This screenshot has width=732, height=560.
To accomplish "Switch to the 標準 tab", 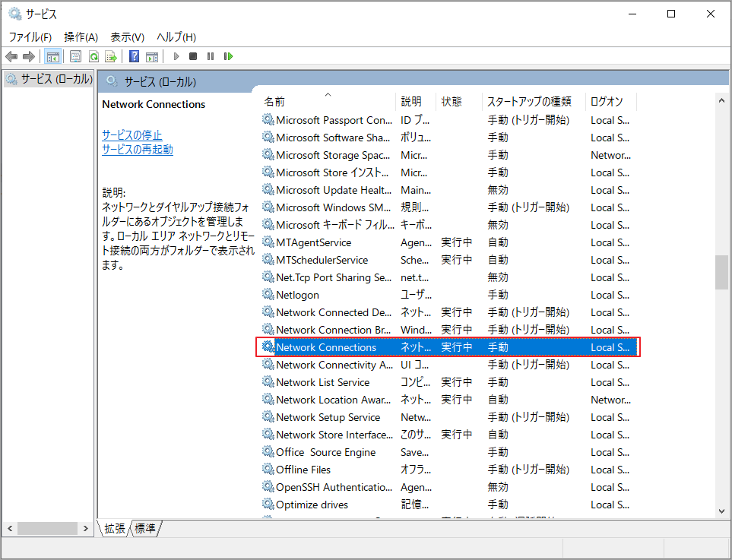I will point(145,528).
